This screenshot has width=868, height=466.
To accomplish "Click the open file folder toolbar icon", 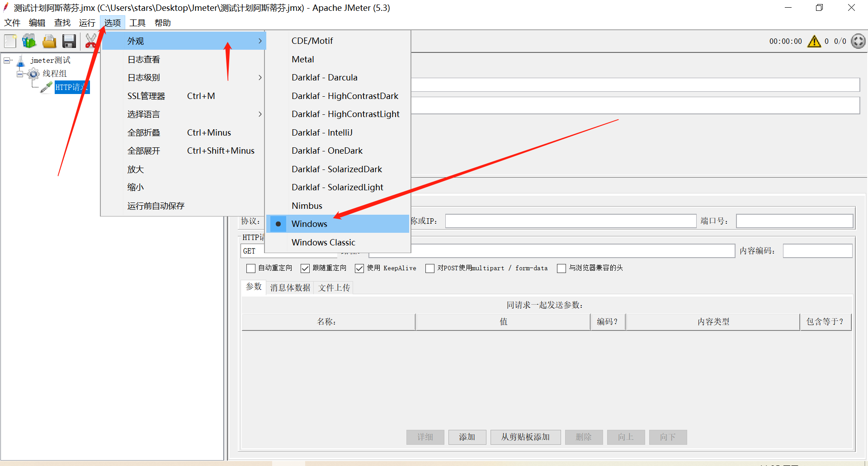I will (x=49, y=41).
